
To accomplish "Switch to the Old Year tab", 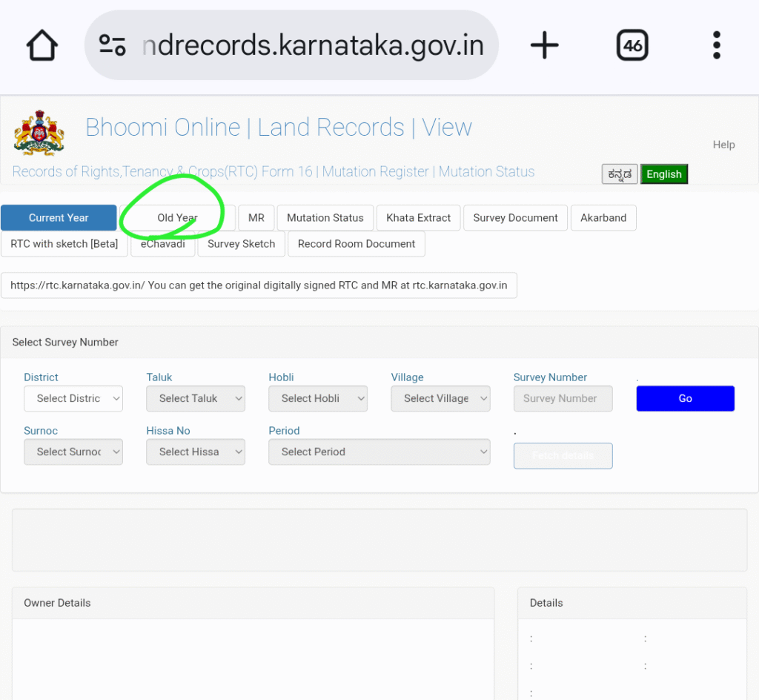I will (177, 218).
